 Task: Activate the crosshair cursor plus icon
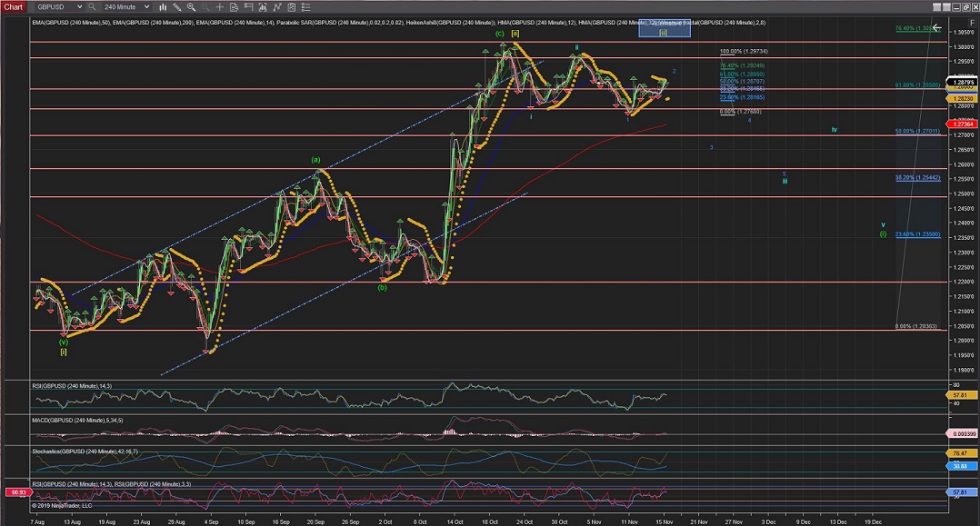220,6
